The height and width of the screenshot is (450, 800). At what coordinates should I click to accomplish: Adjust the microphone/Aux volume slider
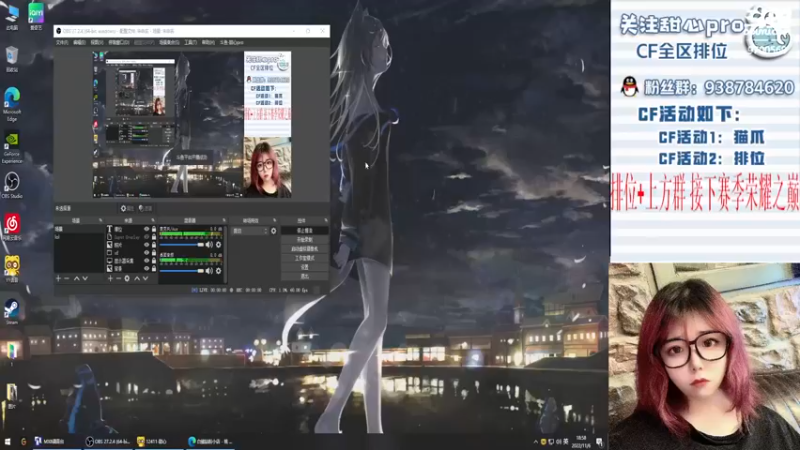(x=182, y=245)
